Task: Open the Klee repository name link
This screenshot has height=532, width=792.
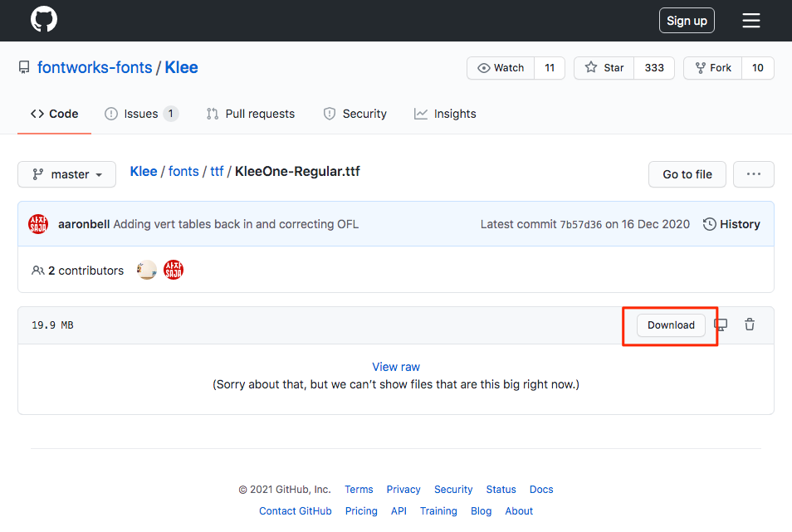Action: (181, 67)
